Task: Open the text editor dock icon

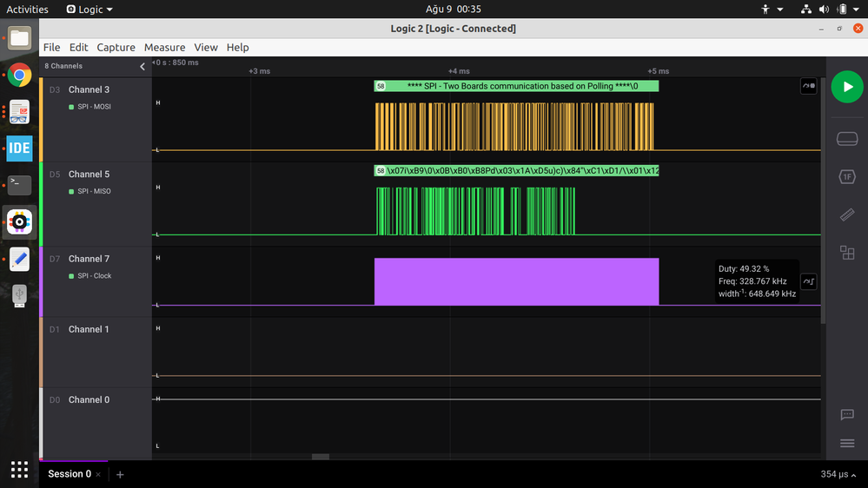Action: [19, 259]
